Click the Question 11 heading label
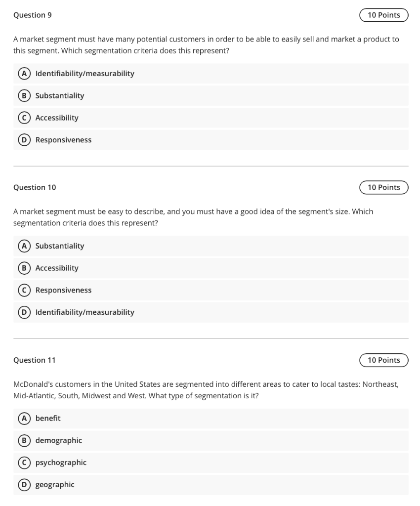 click(35, 360)
